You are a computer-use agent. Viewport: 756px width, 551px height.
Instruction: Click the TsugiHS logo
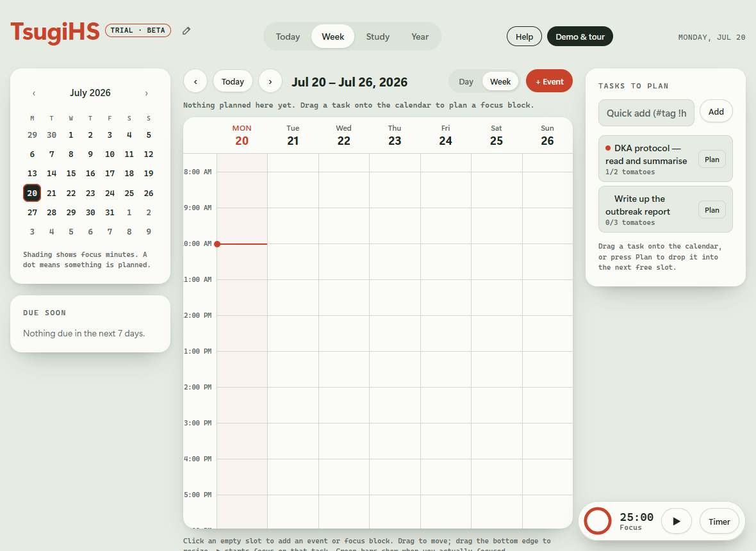point(55,32)
